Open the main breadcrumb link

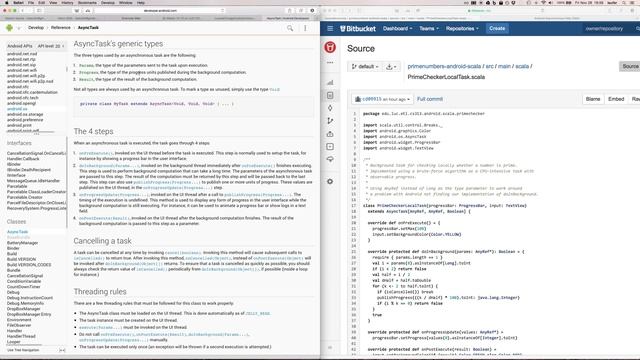[x=504, y=66]
